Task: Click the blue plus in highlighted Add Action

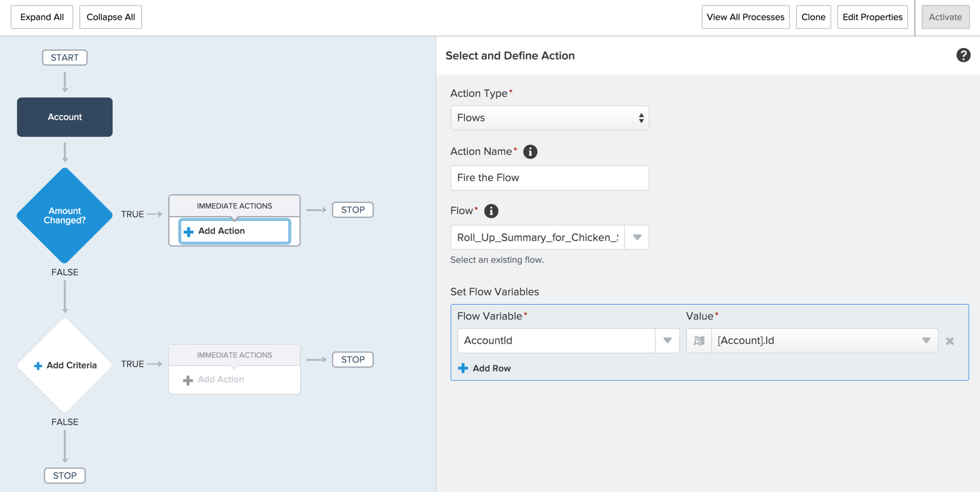Action: pyautogui.click(x=188, y=231)
